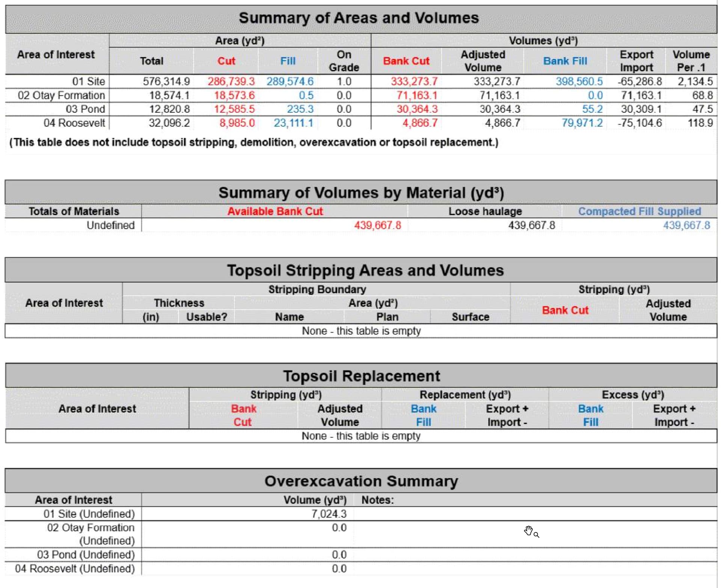Click the 'Replacement (yd³)' header

click(465, 395)
